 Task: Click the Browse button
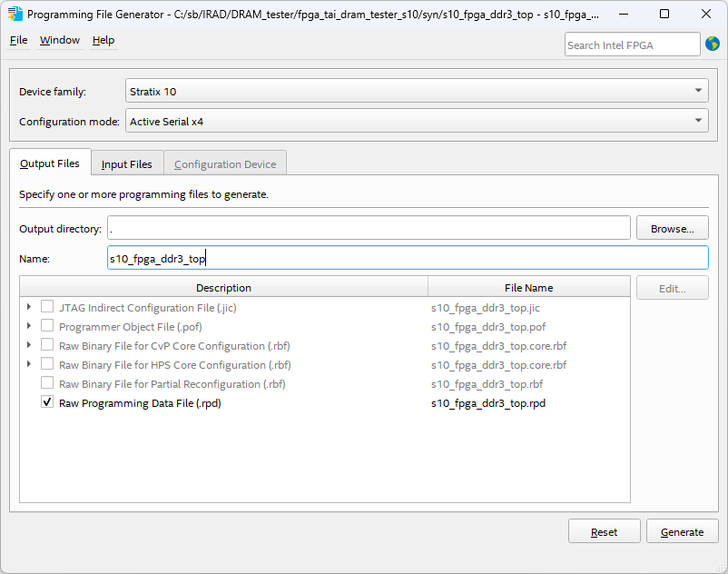click(672, 227)
